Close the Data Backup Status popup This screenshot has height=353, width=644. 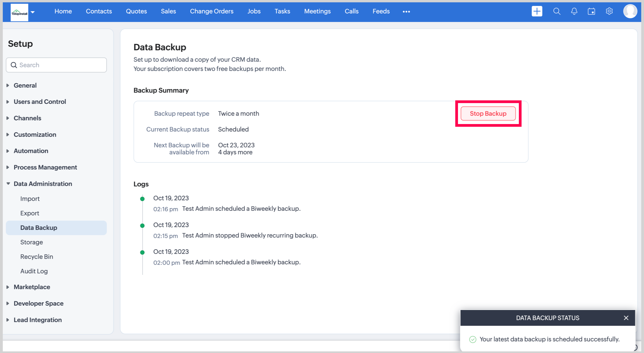(x=626, y=318)
